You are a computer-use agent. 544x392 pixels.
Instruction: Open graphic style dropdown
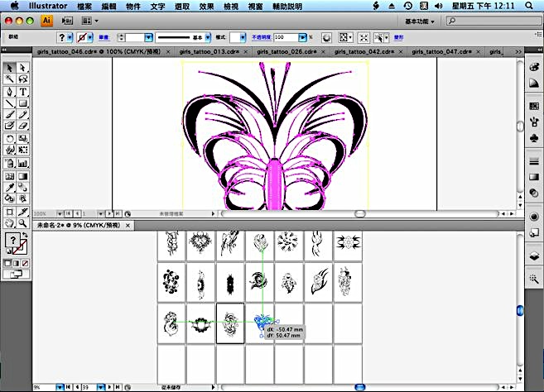243,37
